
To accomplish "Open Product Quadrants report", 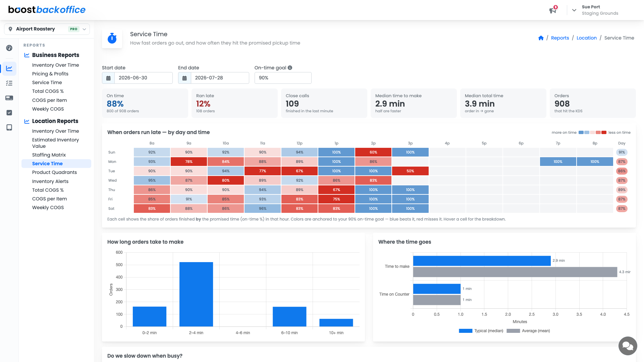I will [x=54, y=173].
